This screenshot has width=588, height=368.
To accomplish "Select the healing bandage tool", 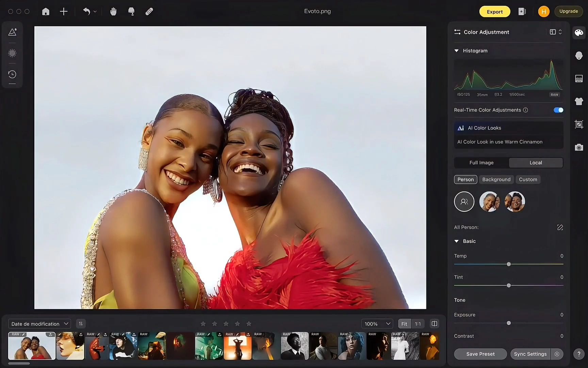I will [149, 12].
